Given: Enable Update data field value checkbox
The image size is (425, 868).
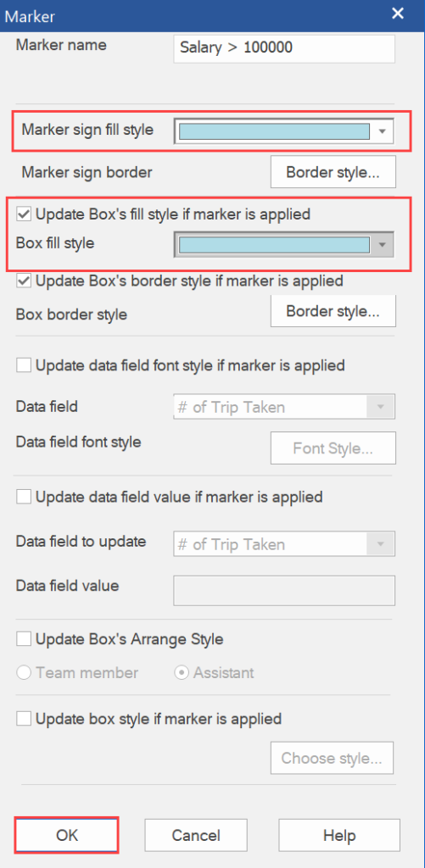Looking at the screenshot, I should tap(24, 497).
